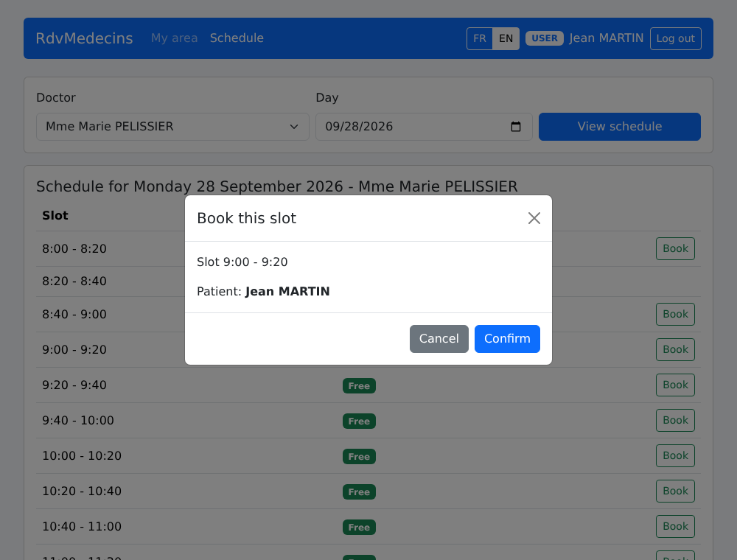Expand the Doctor dropdown
This screenshot has height=560, width=737.
[173, 127]
